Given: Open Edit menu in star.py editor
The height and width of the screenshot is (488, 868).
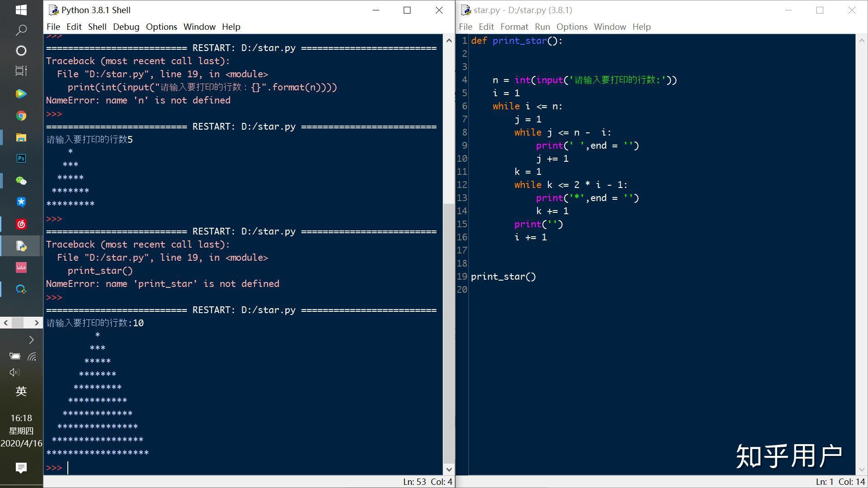Looking at the screenshot, I should [486, 27].
